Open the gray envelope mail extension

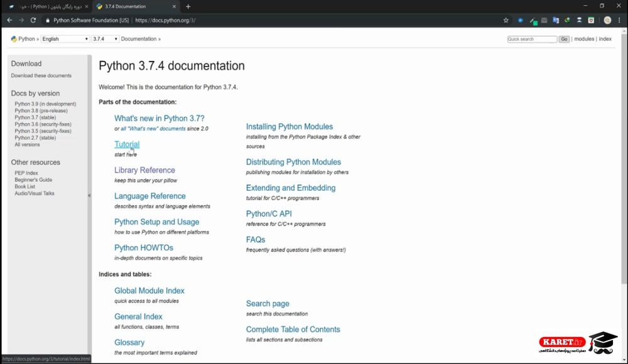(544, 20)
